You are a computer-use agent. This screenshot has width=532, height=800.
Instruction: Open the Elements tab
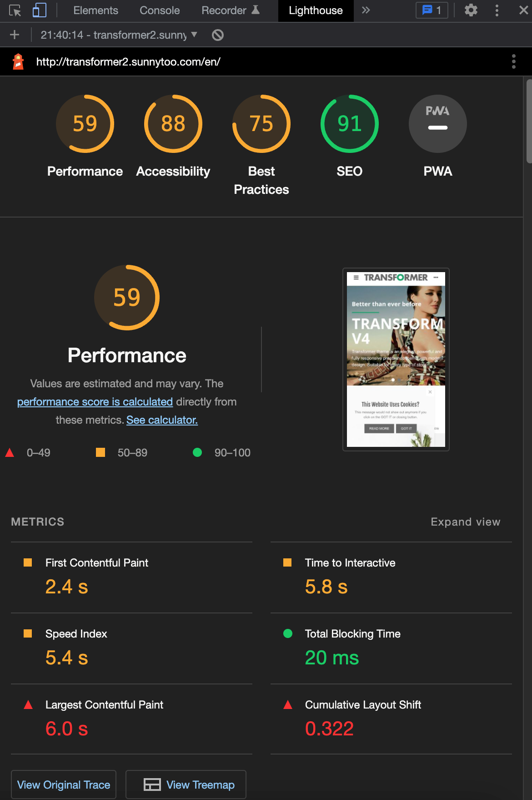[x=95, y=10]
